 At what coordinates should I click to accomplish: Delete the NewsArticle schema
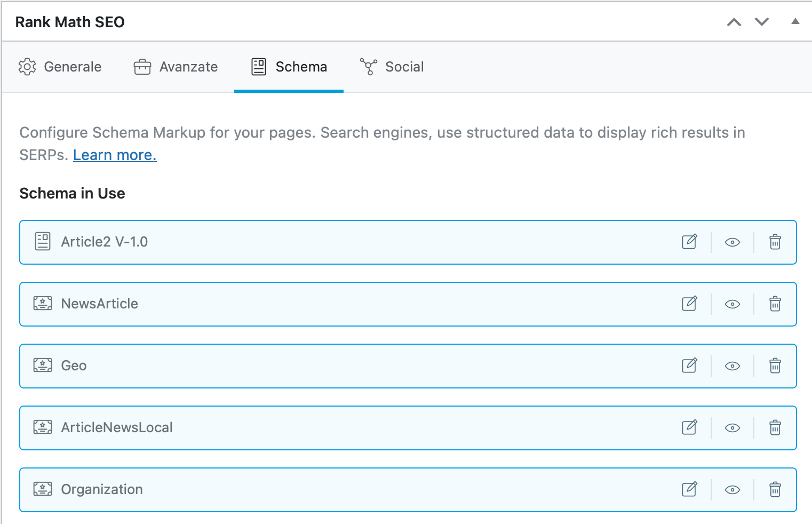pyautogui.click(x=775, y=304)
